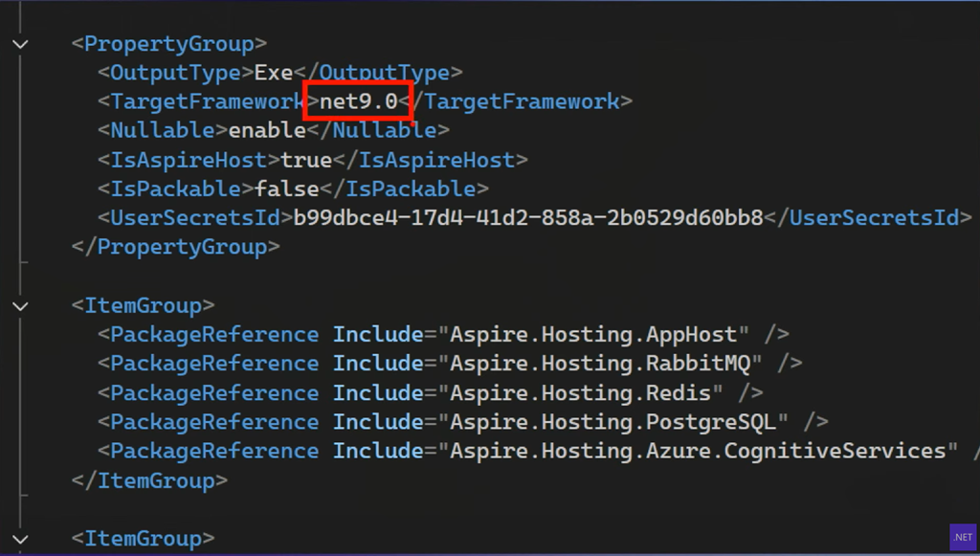Click the highlighted net9.0 value

358,101
